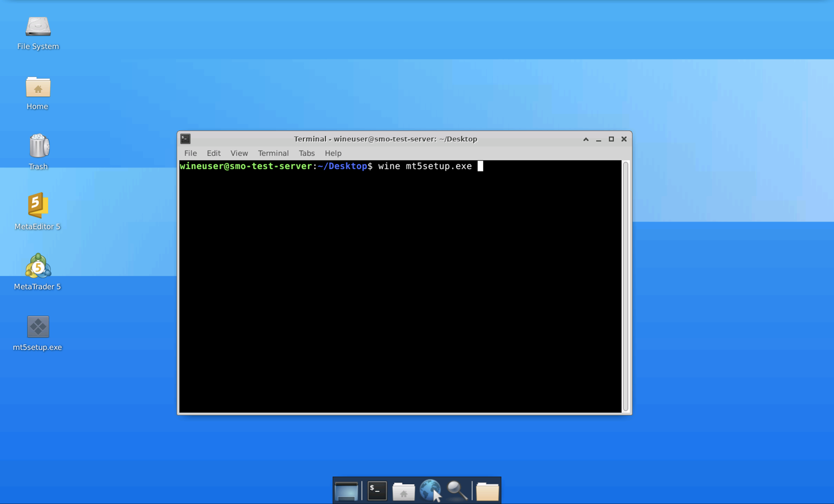Open the View menu in terminal
This screenshot has width=834, height=504.
(x=239, y=153)
